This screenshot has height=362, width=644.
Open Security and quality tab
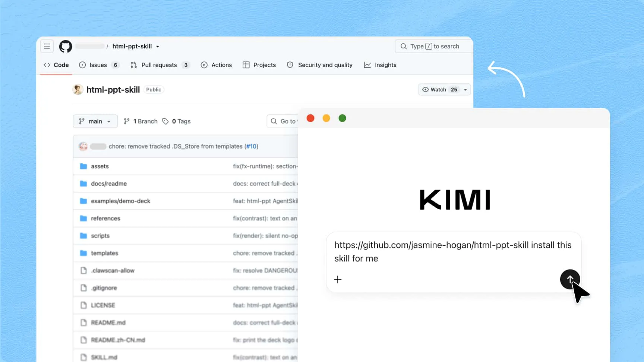320,65
